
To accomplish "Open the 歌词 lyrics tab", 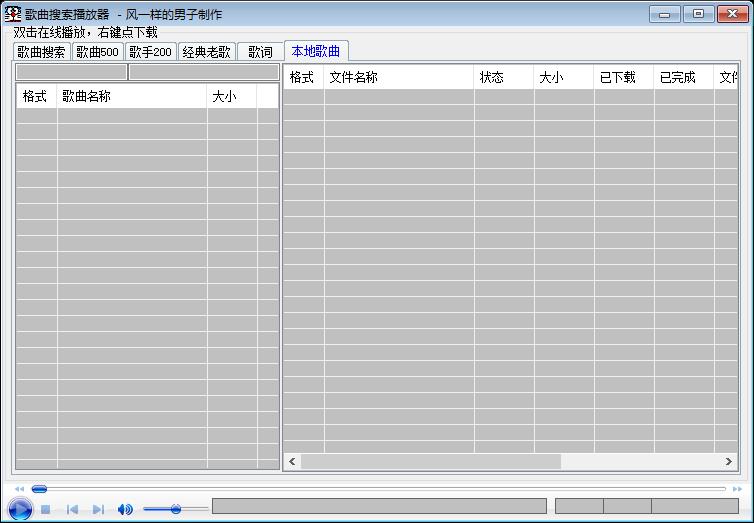I will coord(260,52).
